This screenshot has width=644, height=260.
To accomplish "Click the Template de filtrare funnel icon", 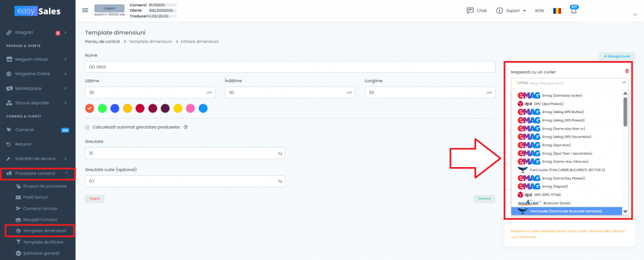I will tap(18, 242).
